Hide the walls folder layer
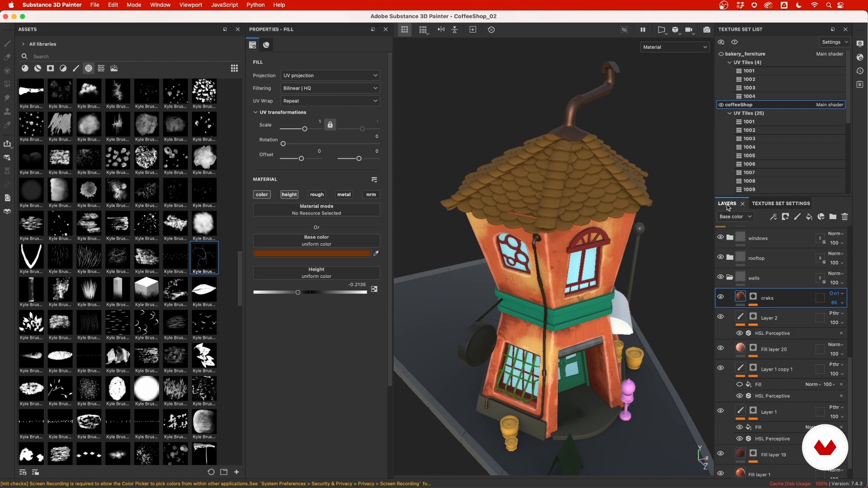The height and width of the screenshot is (488, 868). [721, 277]
